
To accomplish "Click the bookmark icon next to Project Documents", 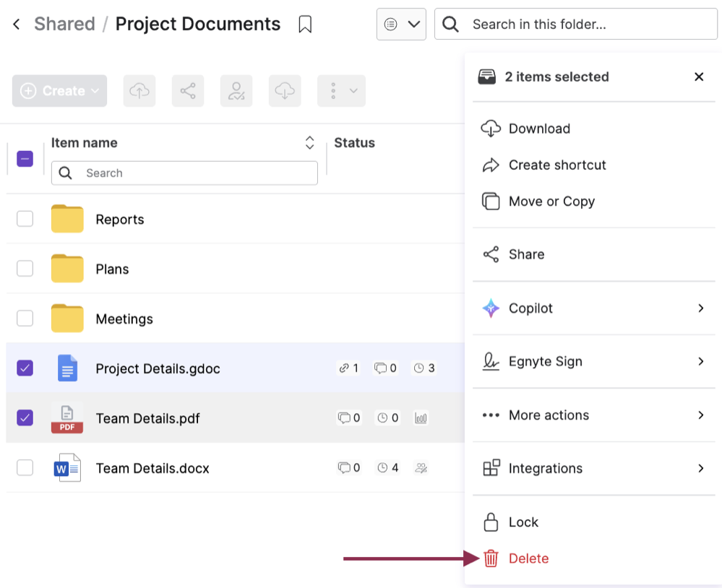I will pyautogui.click(x=305, y=24).
